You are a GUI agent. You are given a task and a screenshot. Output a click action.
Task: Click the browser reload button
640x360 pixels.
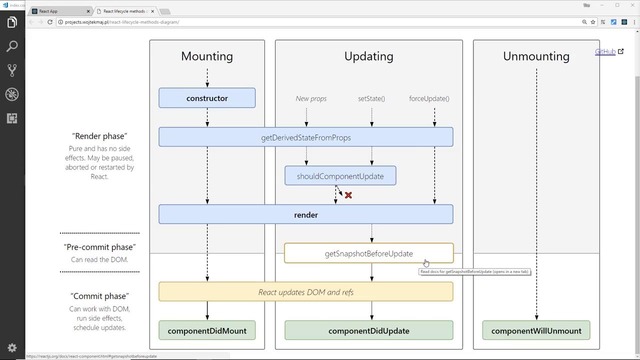(50, 22)
